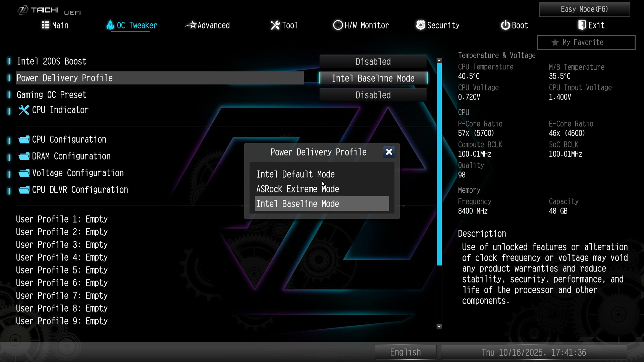Open the My Favorite button

(586, 43)
